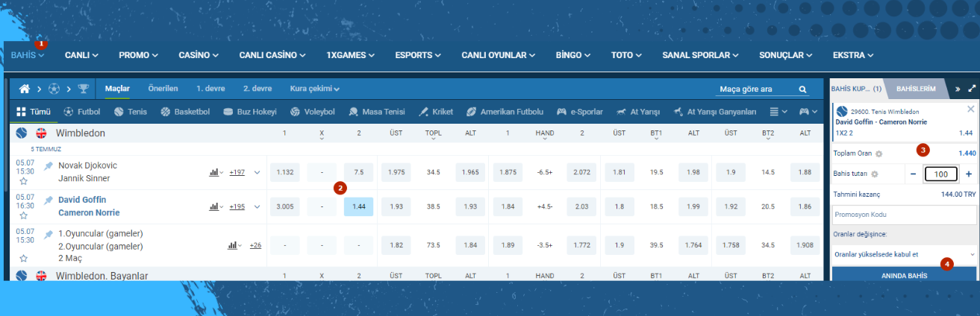Select Amerikan Futbolu sport filter

[505, 112]
